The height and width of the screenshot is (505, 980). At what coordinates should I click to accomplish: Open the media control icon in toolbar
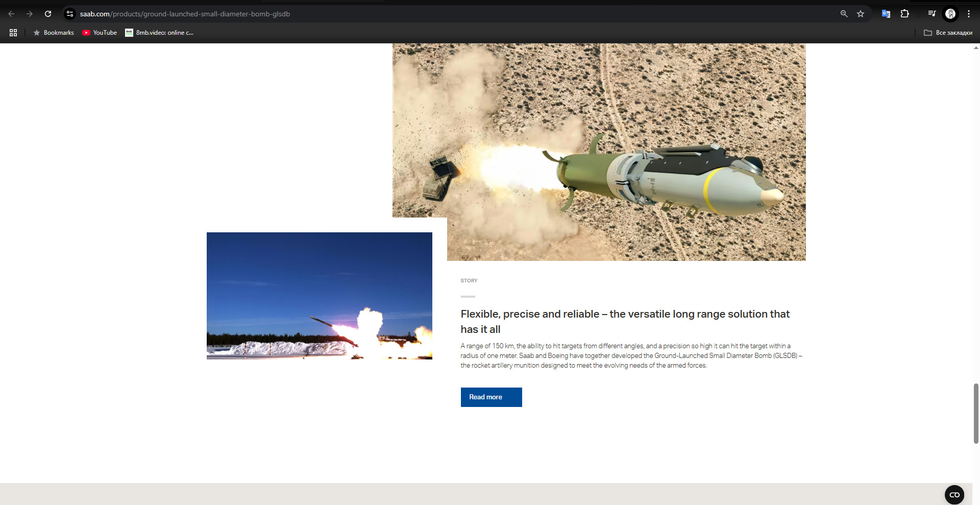pos(932,14)
